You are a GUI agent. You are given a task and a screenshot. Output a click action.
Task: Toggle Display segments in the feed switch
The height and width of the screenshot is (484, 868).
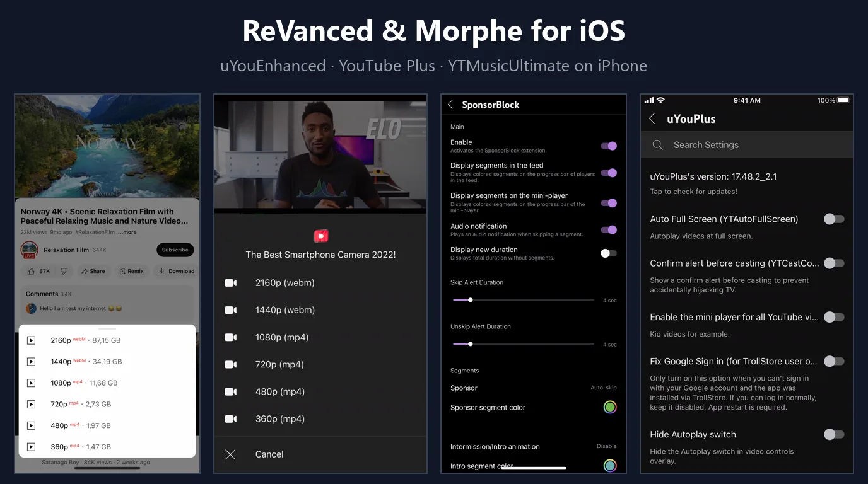(609, 173)
